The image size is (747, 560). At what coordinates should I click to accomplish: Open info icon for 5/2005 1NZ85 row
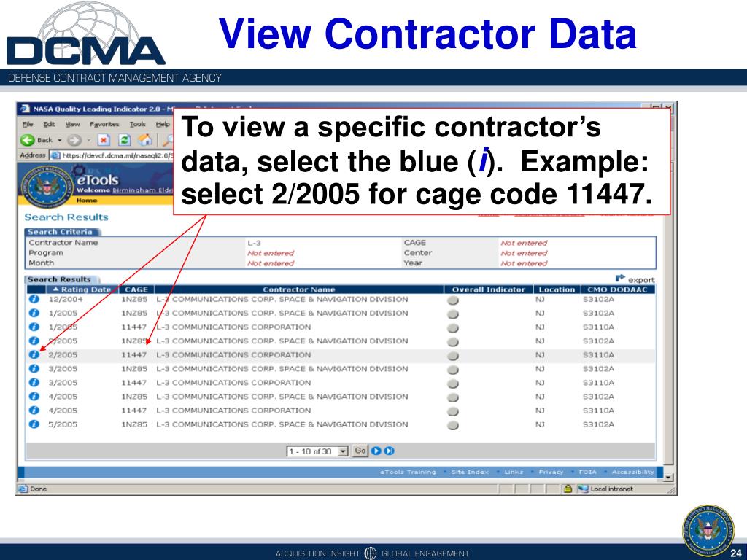[34, 424]
